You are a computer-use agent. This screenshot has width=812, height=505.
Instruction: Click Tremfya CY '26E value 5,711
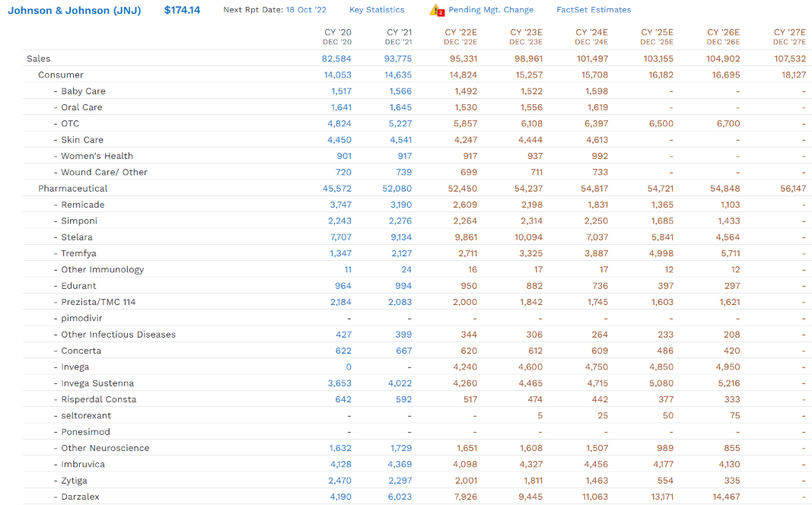coord(729,253)
